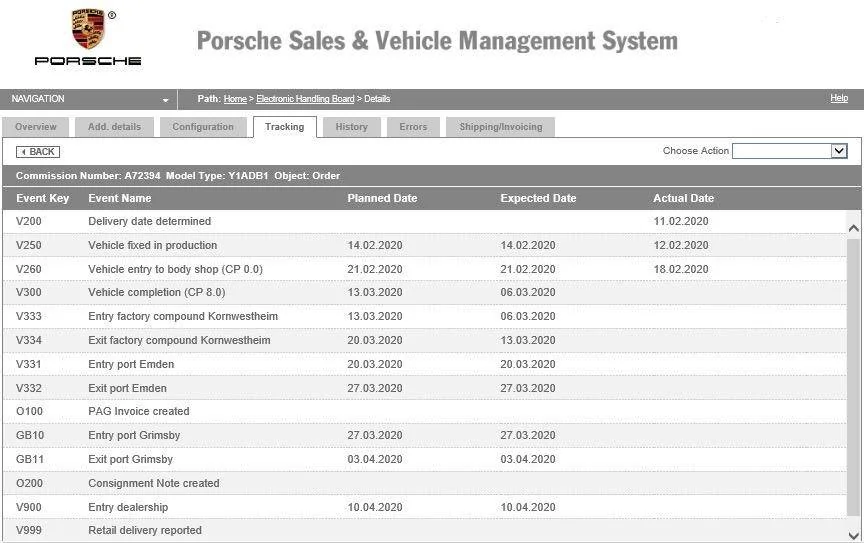Click the scrollbar up arrow

coord(854,228)
